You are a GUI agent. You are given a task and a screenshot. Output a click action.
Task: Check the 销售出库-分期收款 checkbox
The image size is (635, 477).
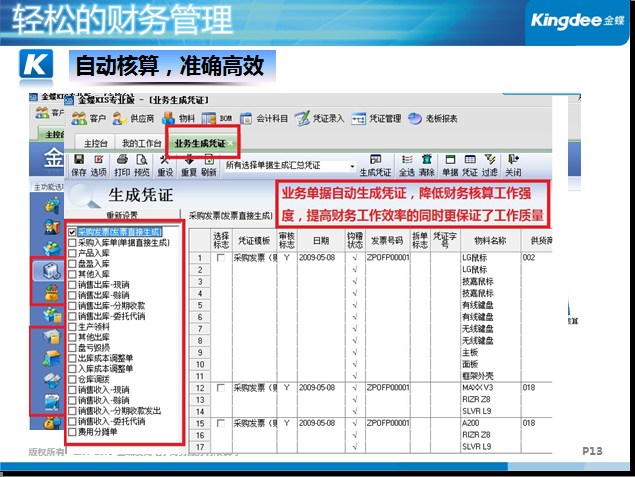click(x=72, y=306)
